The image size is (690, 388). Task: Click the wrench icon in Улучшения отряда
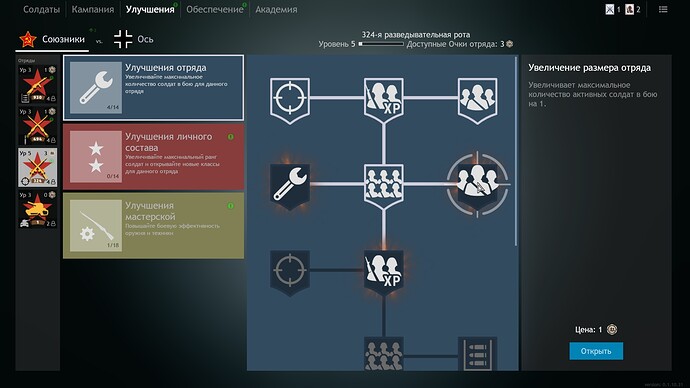96,88
